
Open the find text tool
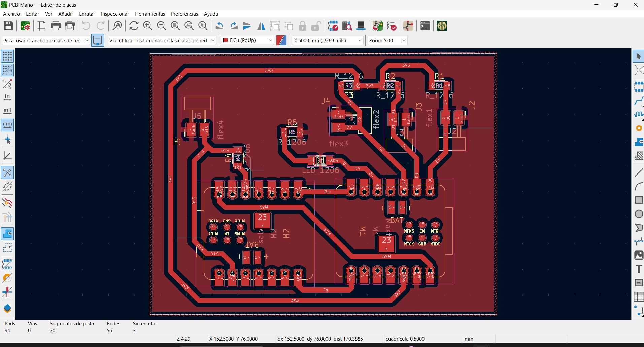click(117, 26)
